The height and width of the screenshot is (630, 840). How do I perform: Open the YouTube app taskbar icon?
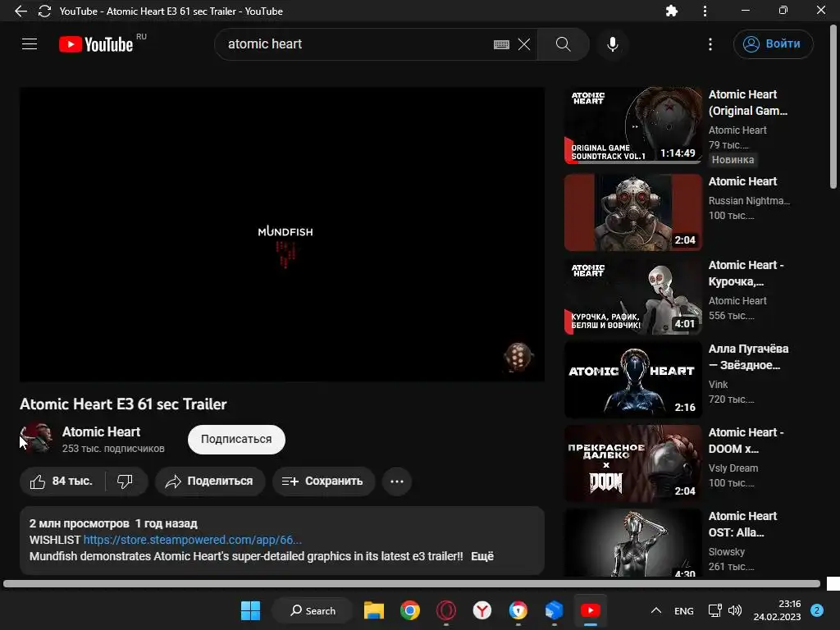pyautogui.click(x=591, y=610)
